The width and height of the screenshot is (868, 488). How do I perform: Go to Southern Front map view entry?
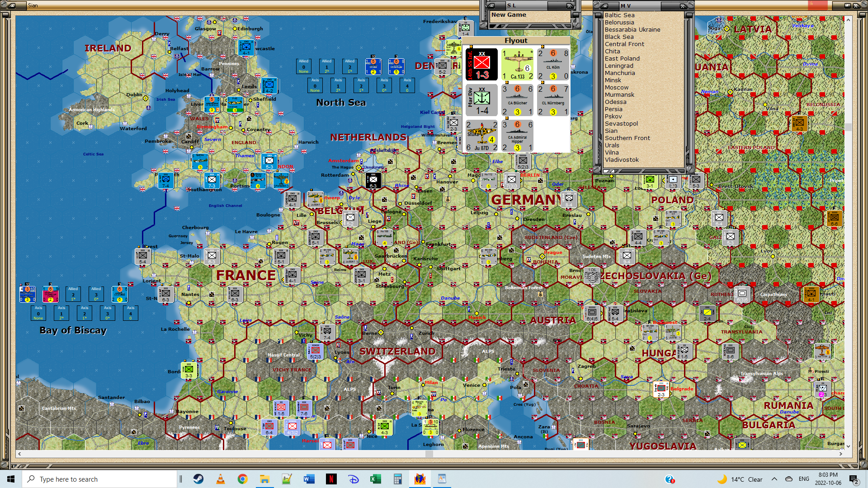[627, 138]
